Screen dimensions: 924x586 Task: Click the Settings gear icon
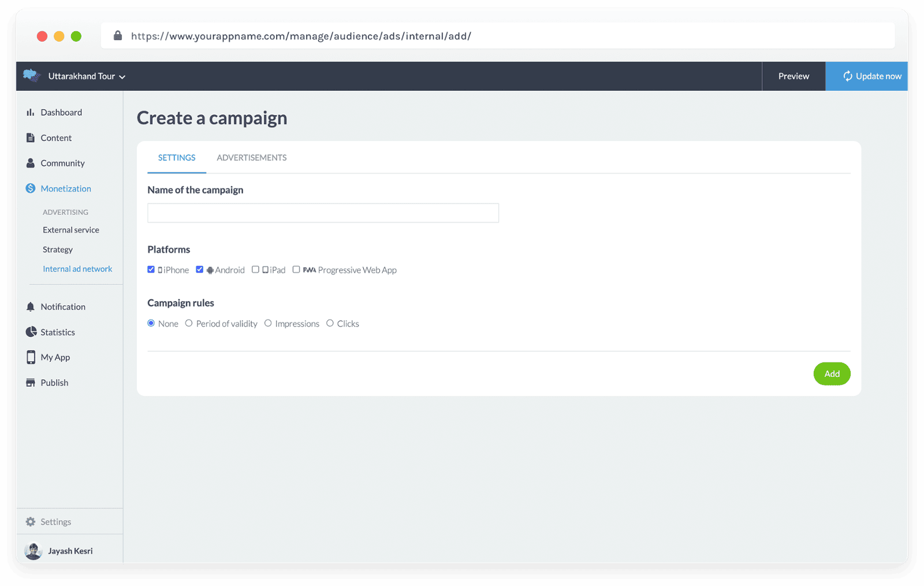[31, 522]
